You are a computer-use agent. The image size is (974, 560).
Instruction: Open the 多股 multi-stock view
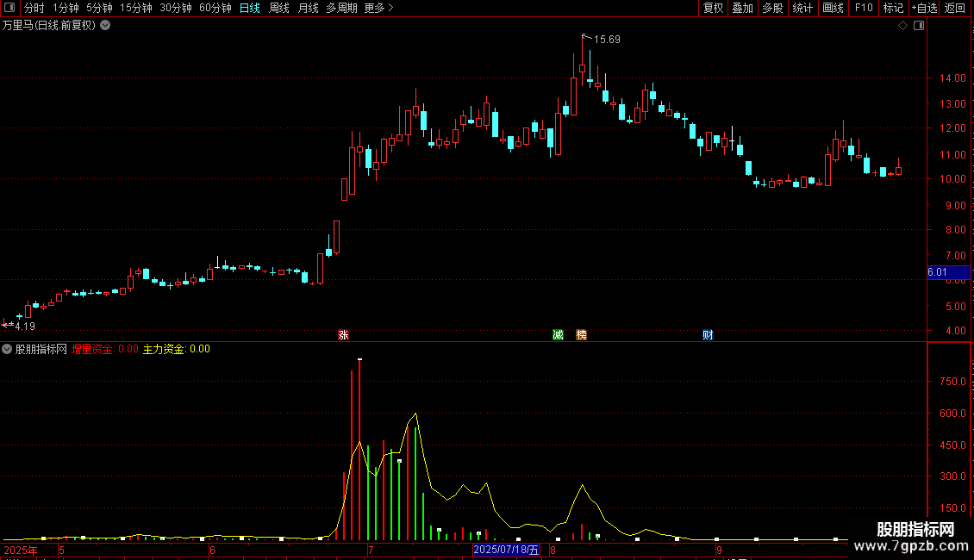pos(772,8)
